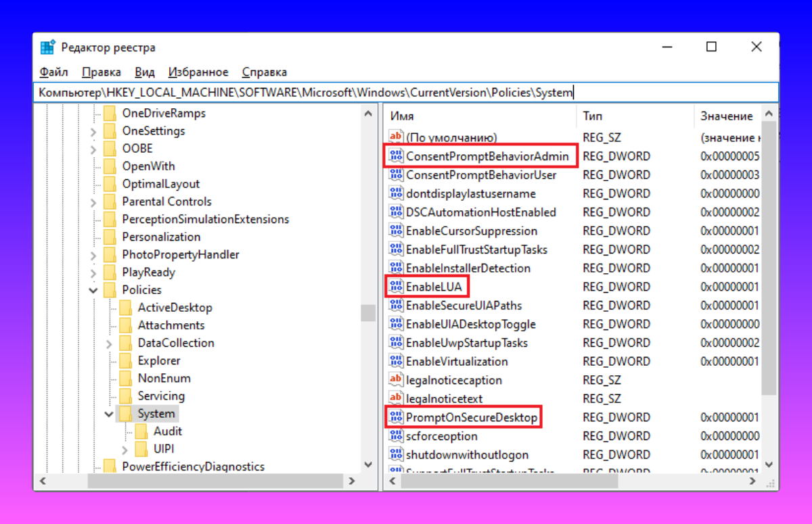The width and height of the screenshot is (812, 524).
Task: Click the folder icon of the UIPI key
Action: 141,448
